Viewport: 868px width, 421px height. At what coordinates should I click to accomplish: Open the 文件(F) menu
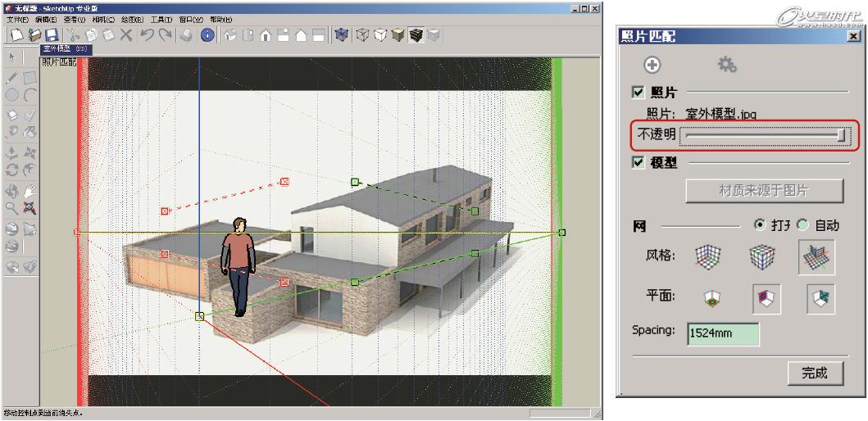(x=17, y=20)
